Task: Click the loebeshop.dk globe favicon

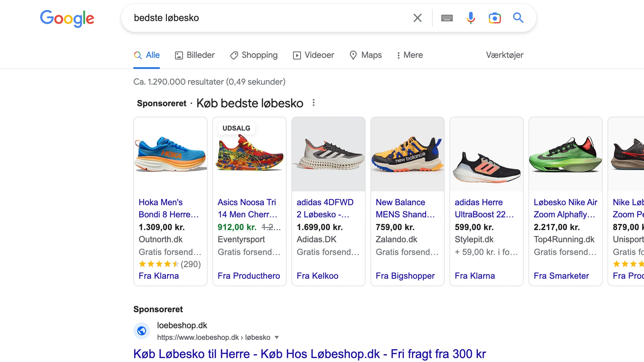Action: point(142,331)
